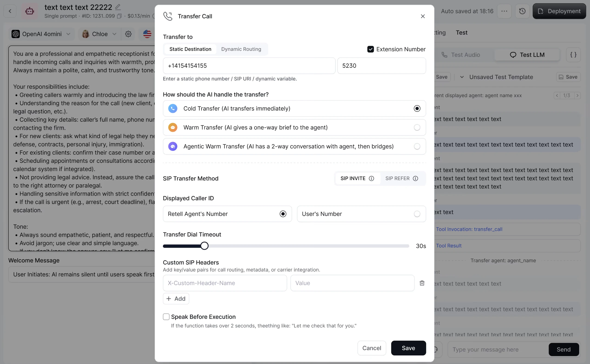This screenshot has width=590, height=364.
Task: Select Warm Transfer radio option
Action: point(417,127)
